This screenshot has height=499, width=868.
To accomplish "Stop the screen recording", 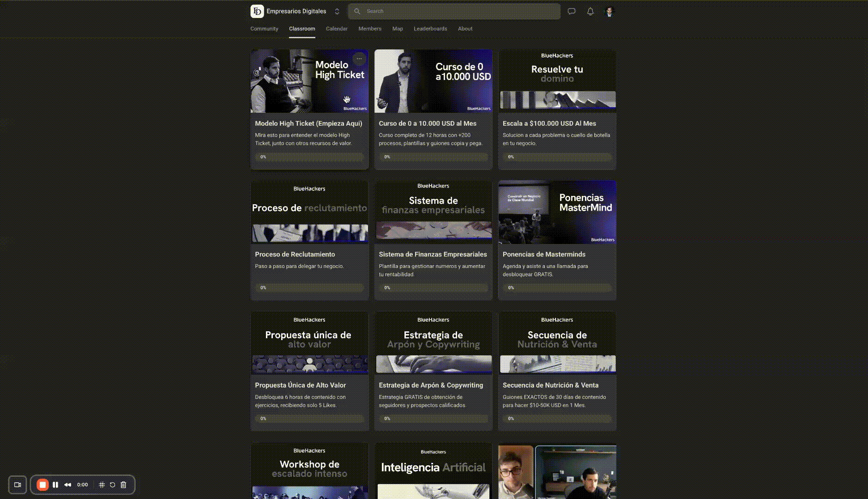I will (x=42, y=485).
